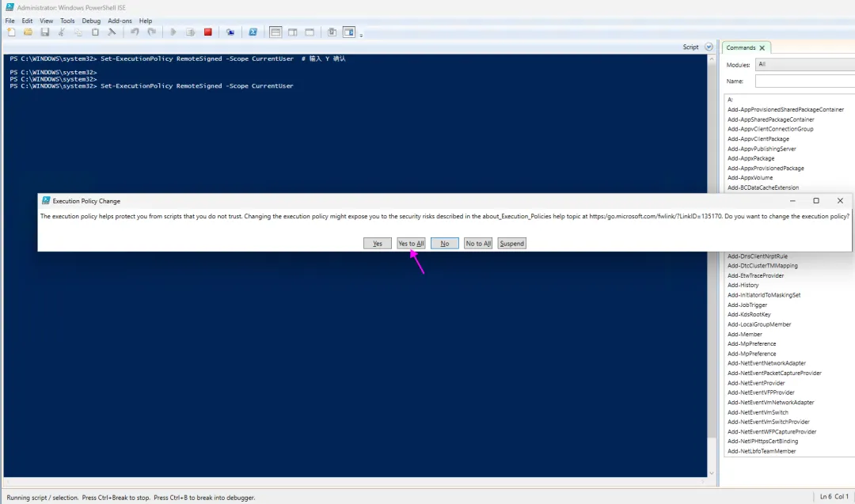Image resolution: width=855 pixels, height=504 pixels.
Task: Select Add-AppvClientPackage command
Action: [x=758, y=139]
